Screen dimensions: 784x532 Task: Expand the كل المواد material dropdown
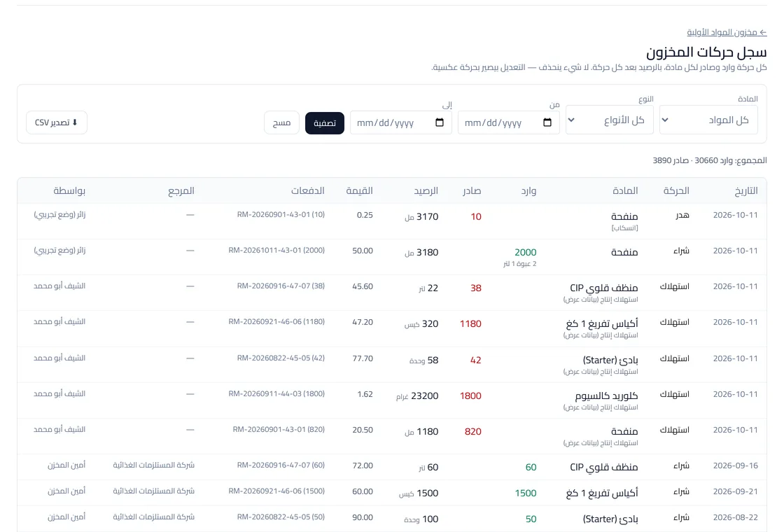click(708, 120)
